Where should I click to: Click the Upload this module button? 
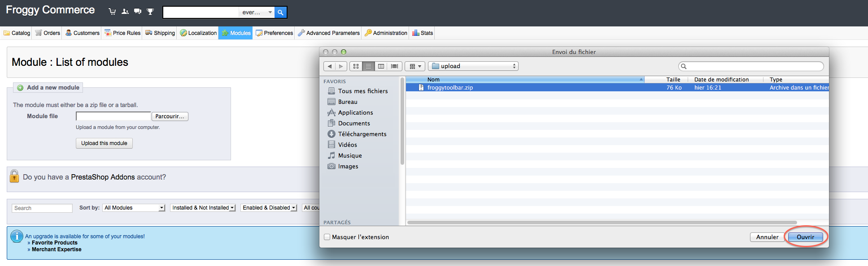click(104, 143)
